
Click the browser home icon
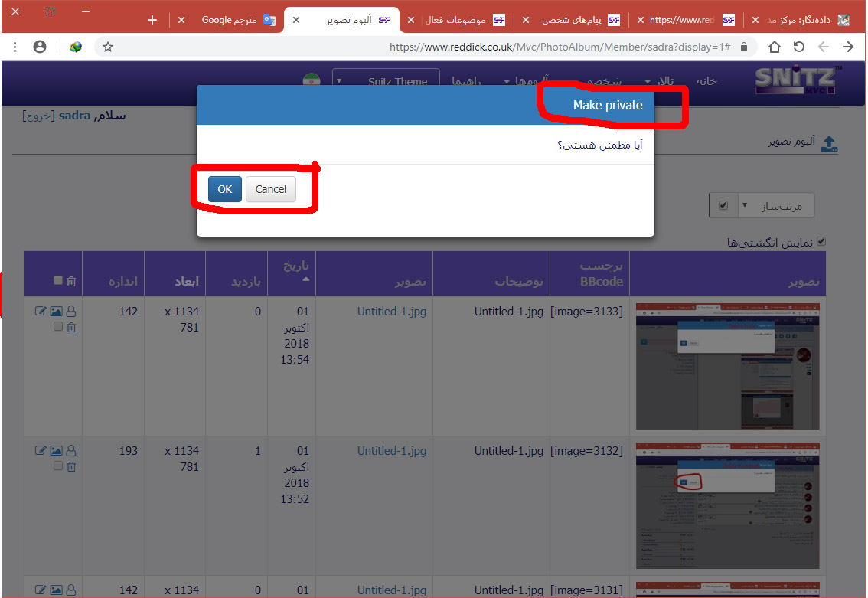pos(775,47)
